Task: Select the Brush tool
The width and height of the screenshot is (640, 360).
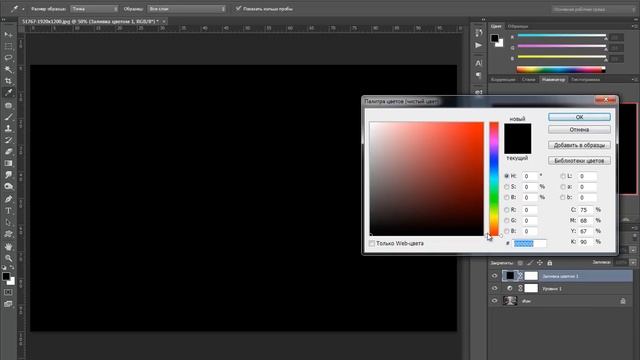Action: (8, 117)
